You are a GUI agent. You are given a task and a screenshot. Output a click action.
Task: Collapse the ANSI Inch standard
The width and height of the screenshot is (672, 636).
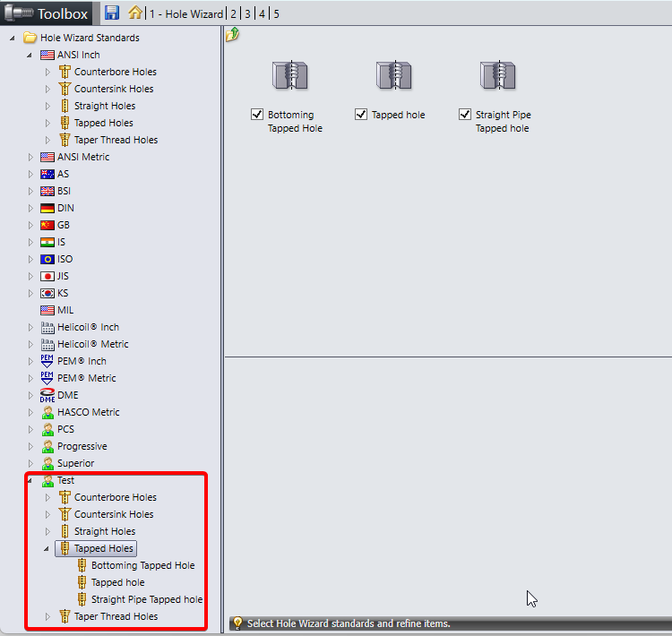30,56
